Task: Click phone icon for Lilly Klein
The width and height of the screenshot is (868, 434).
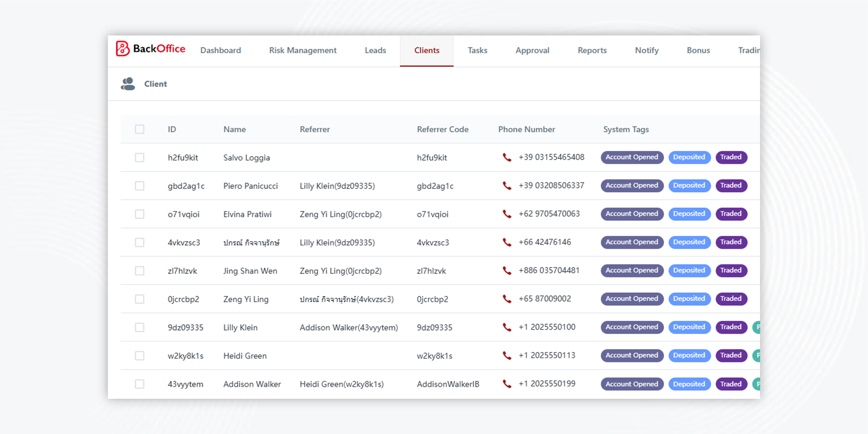Action: point(507,327)
